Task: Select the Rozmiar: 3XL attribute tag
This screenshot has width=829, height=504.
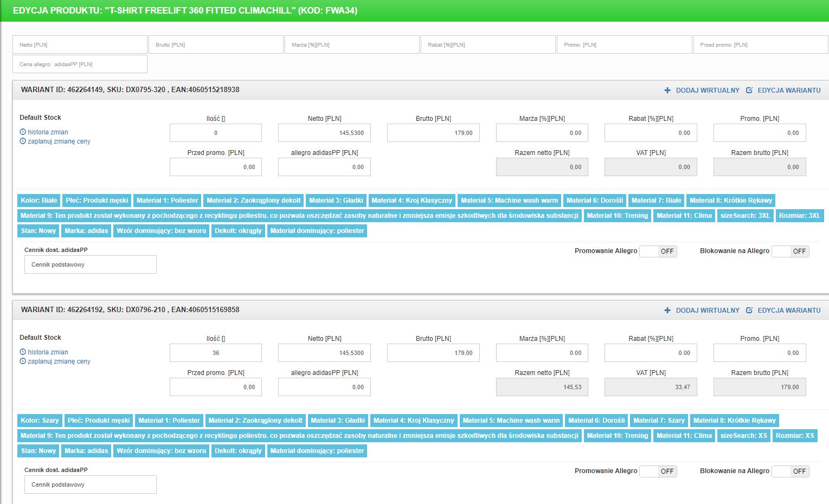Action: coord(799,216)
